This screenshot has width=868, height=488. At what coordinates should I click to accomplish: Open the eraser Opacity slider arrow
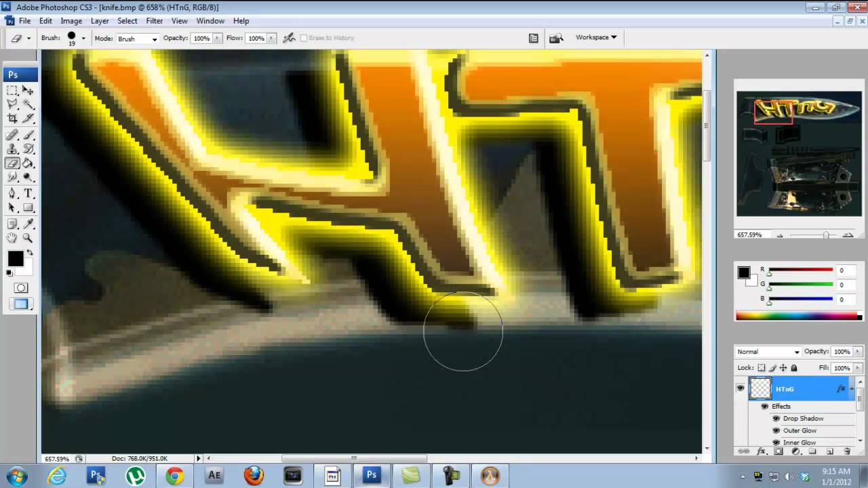(218, 39)
